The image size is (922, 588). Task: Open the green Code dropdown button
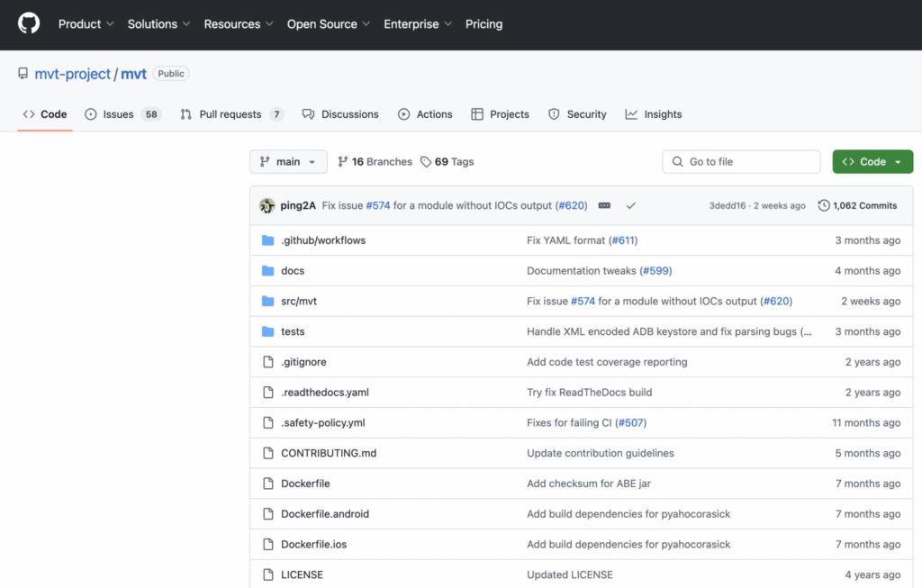(872, 162)
